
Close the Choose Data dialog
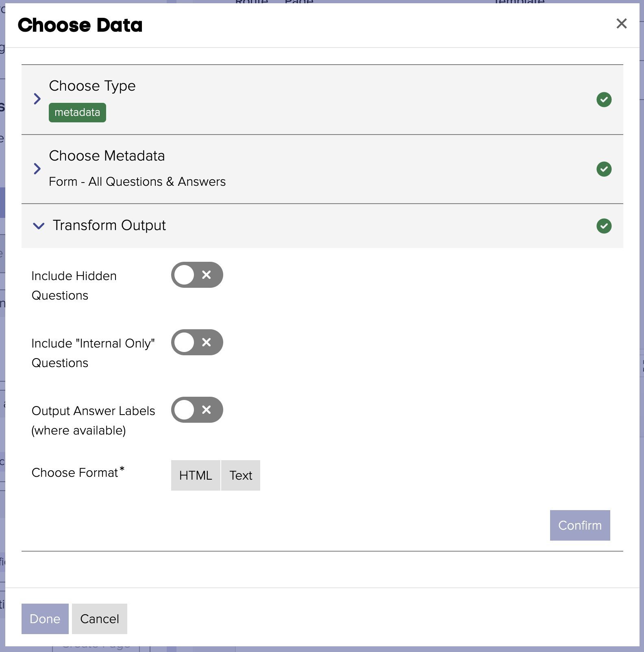tap(621, 24)
